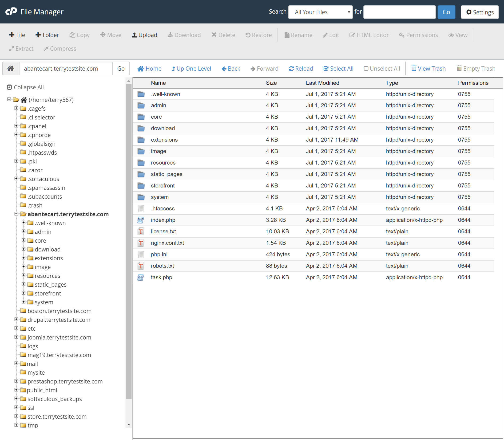This screenshot has width=504, height=440.
Task: Sort by the Name column header
Action: tap(158, 83)
